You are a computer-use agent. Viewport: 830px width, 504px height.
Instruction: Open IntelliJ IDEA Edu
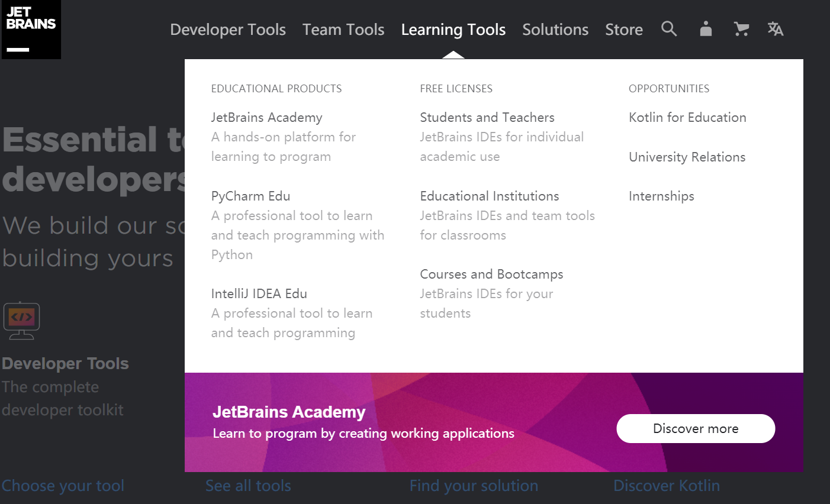point(259,293)
